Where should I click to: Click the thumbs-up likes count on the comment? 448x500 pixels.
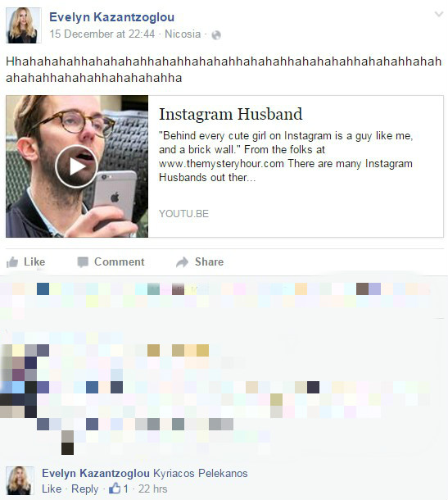tap(119, 489)
